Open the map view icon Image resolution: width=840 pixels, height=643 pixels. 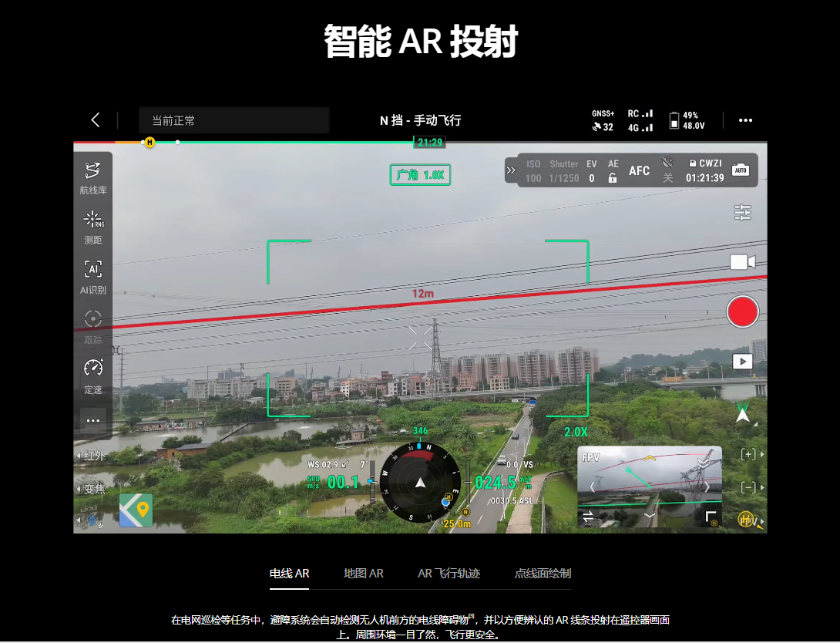pyautogui.click(x=136, y=510)
